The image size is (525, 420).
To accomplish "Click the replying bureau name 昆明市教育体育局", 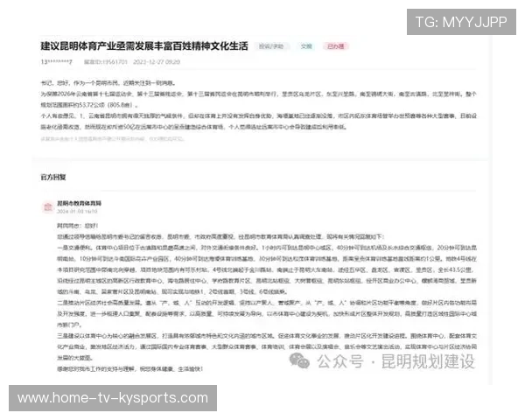I will [x=80, y=203].
